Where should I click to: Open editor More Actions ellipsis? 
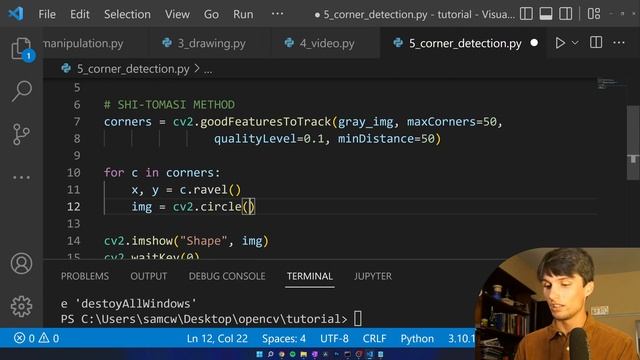tap(619, 42)
